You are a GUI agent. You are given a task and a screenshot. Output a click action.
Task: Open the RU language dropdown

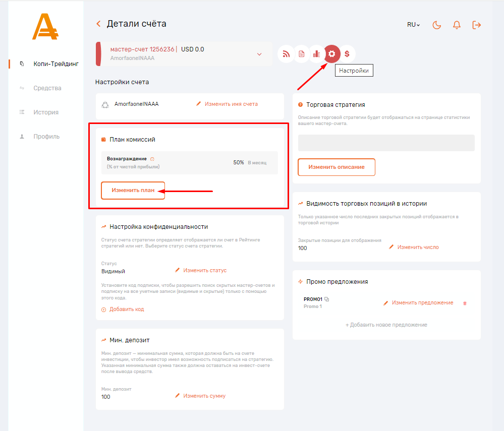[x=413, y=25]
